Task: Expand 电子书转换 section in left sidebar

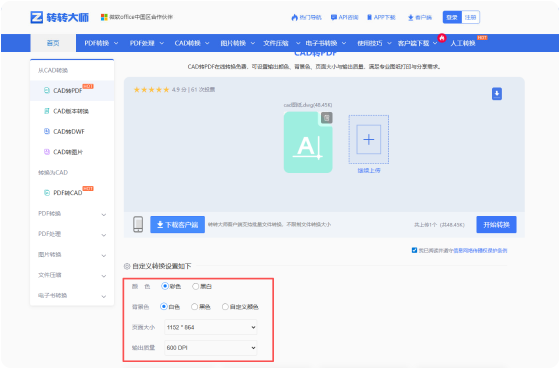Action: click(72, 295)
